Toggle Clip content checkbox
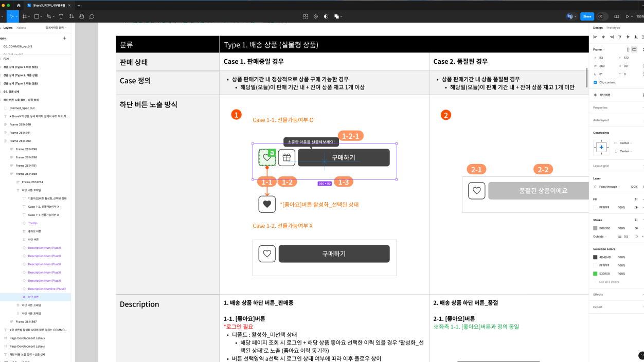 click(595, 82)
